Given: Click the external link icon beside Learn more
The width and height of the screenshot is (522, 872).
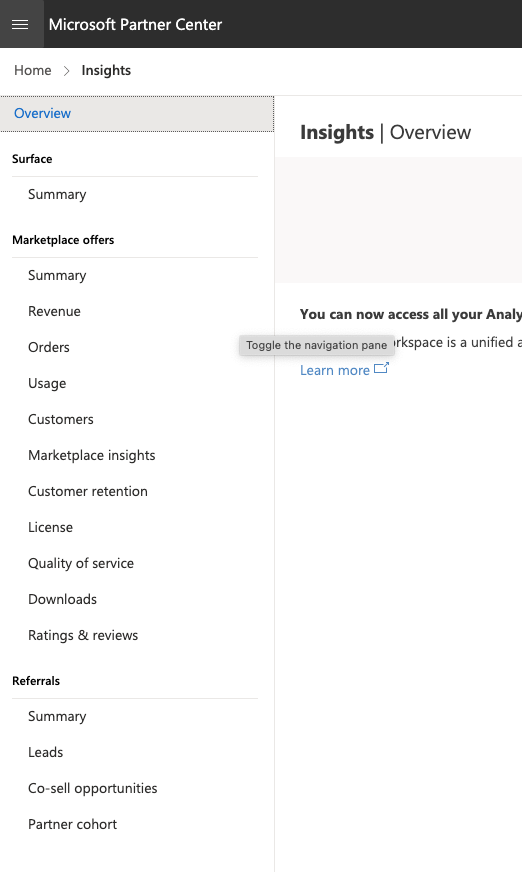Looking at the screenshot, I should 381,369.
